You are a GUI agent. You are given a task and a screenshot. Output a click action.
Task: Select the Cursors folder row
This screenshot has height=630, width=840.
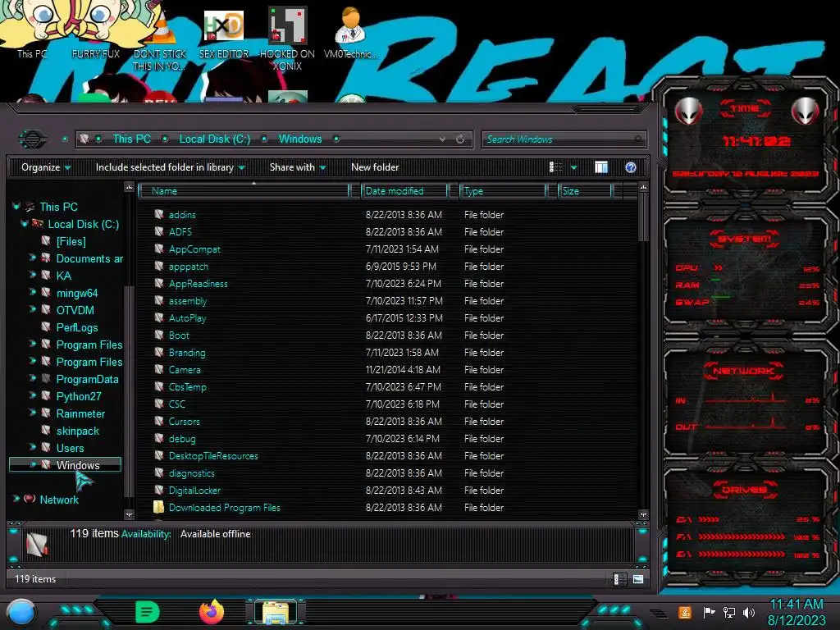386,421
